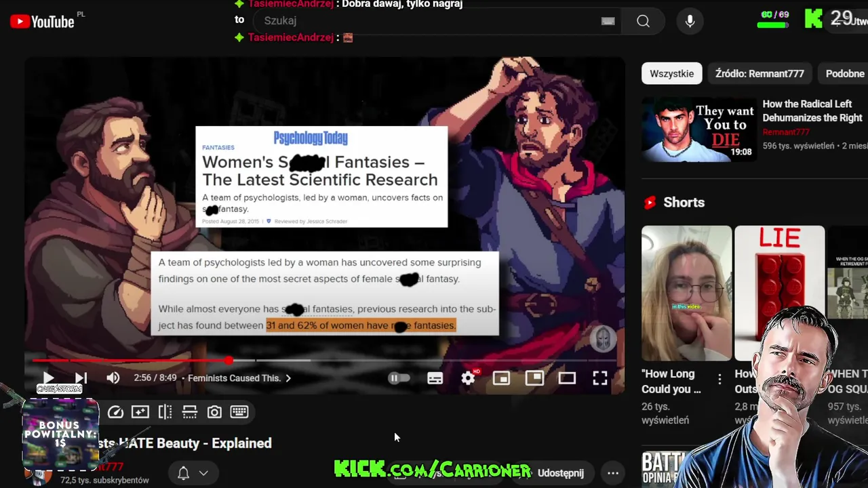Toggle the autoplay switch in the player
868x488 pixels.
pos(399,378)
